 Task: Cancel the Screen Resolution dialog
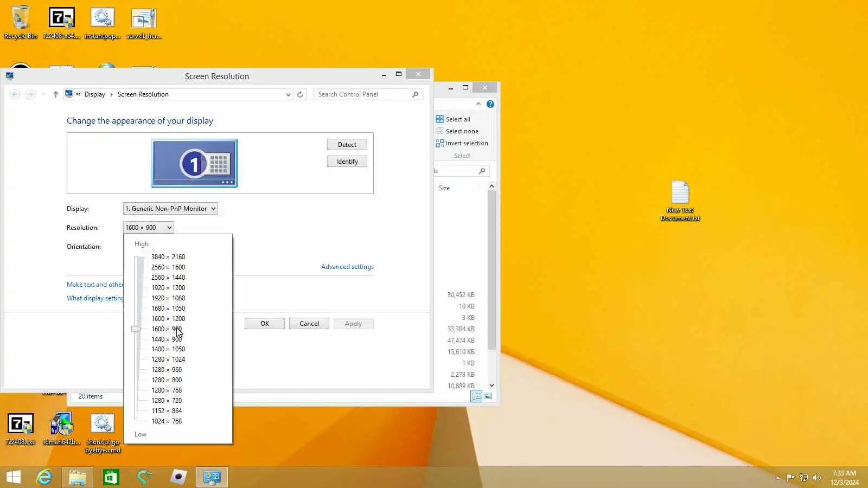tap(309, 324)
